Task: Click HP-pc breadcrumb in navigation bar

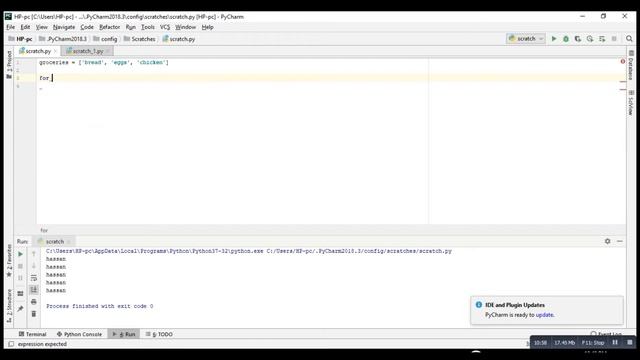Action: point(20,39)
